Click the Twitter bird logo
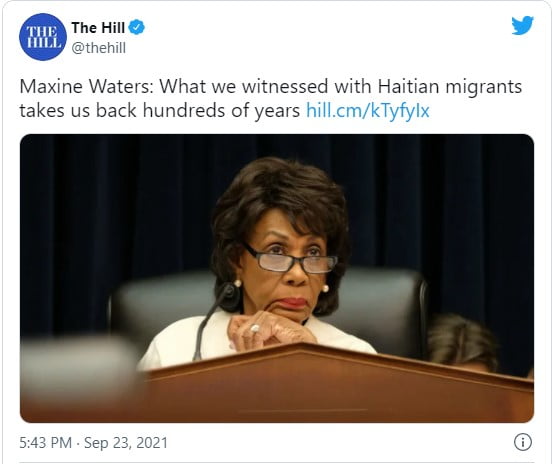 522,25
